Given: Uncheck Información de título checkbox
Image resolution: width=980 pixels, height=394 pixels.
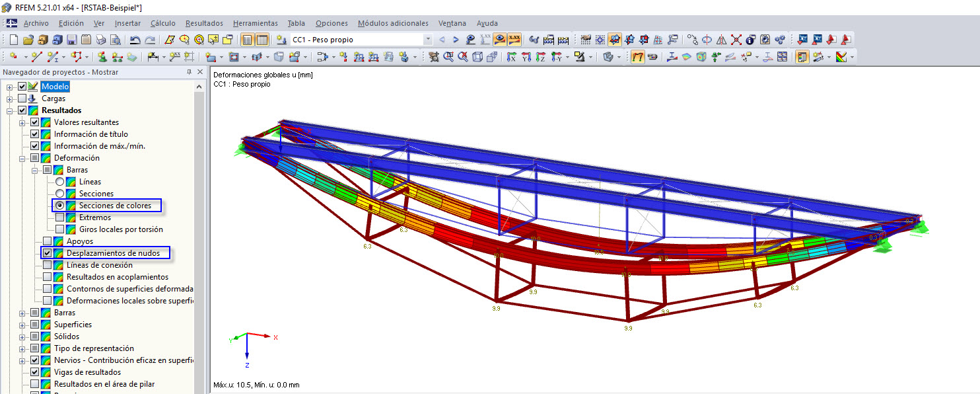Looking at the screenshot, I should coord(35,134).
